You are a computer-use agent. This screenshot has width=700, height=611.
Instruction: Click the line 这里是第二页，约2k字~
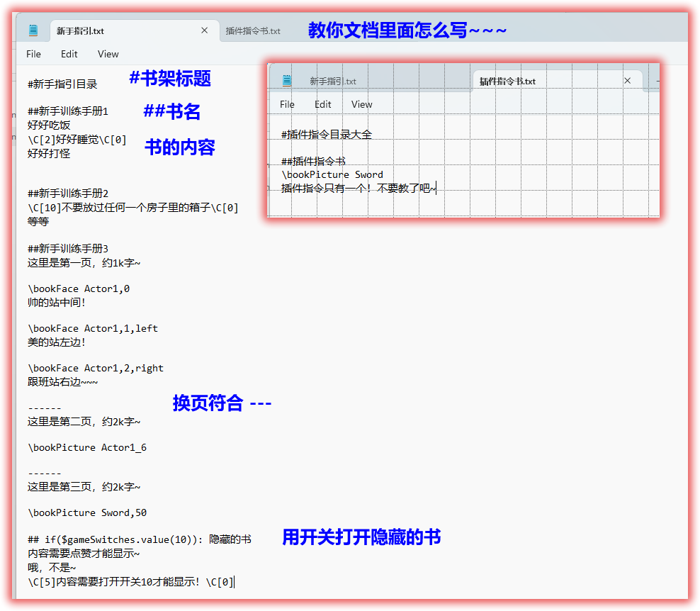(x=84, y=422)
